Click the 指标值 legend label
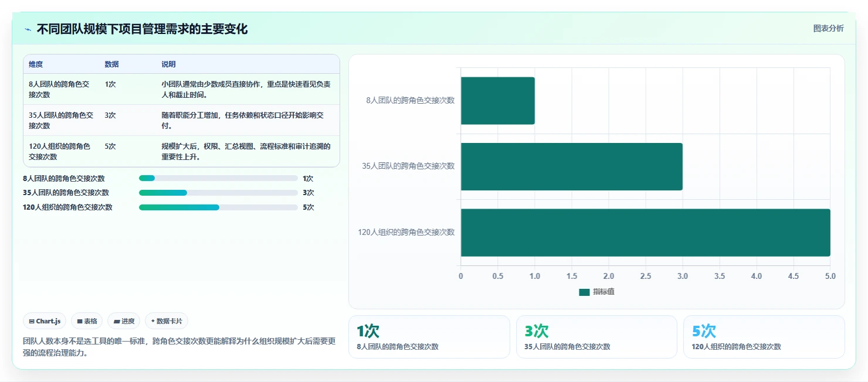Image resolution: width=868 pixels, height=382 pixels. [x=603, y=292]
